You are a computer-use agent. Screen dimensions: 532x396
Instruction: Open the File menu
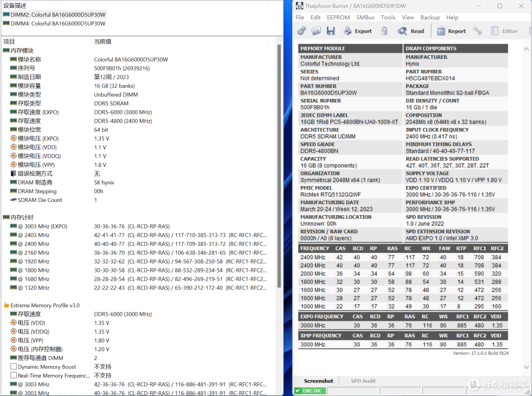pyautogui.click(x=299, y=17)
